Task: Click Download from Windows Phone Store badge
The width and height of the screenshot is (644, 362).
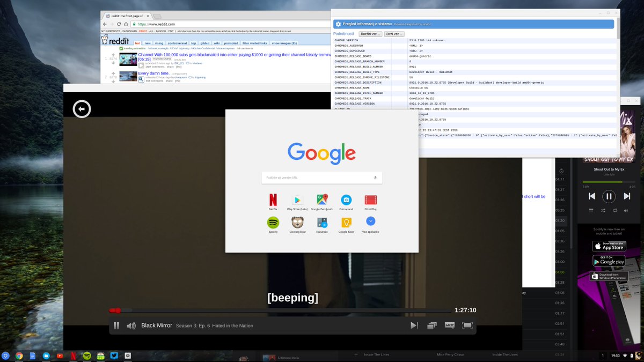Action: 609,276
